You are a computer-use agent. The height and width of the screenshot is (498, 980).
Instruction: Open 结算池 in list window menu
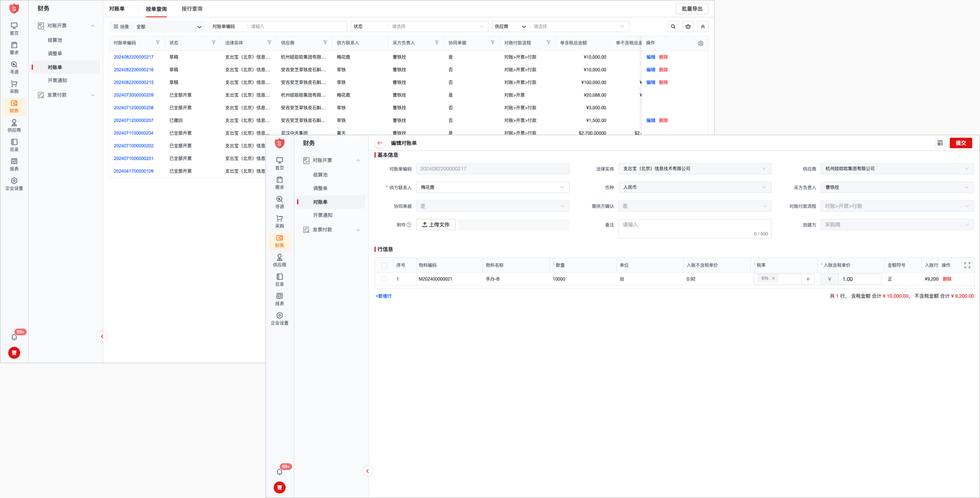point(55,40)
